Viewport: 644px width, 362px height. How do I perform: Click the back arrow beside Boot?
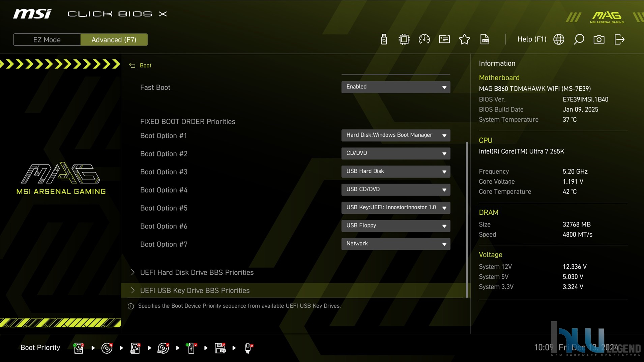tap(132, 65)
